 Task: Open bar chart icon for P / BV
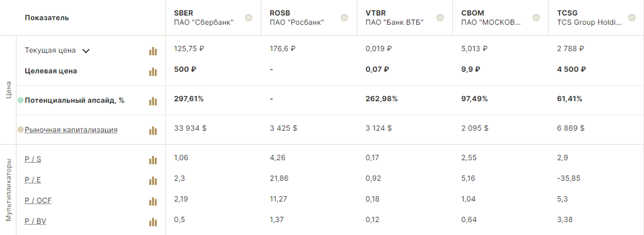153,222
